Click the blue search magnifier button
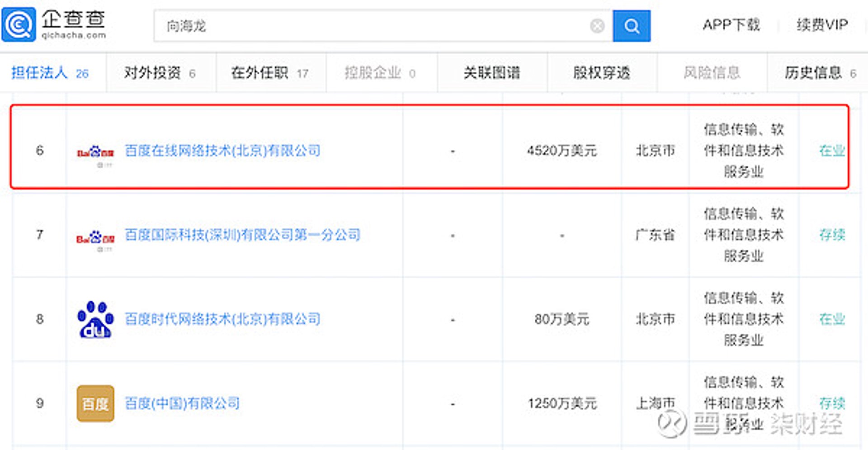The image size is (868, 450). [x=632, y=26]
